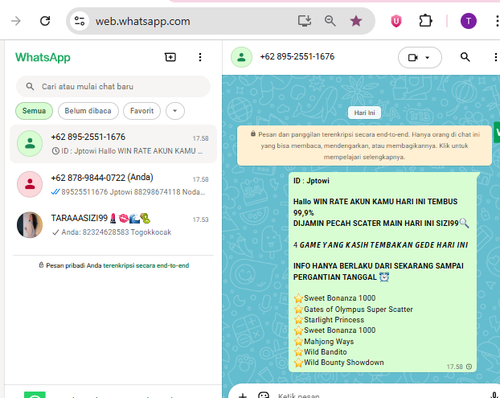
Task: Open the conversation three-dot menu
Action: pos(496,57)
